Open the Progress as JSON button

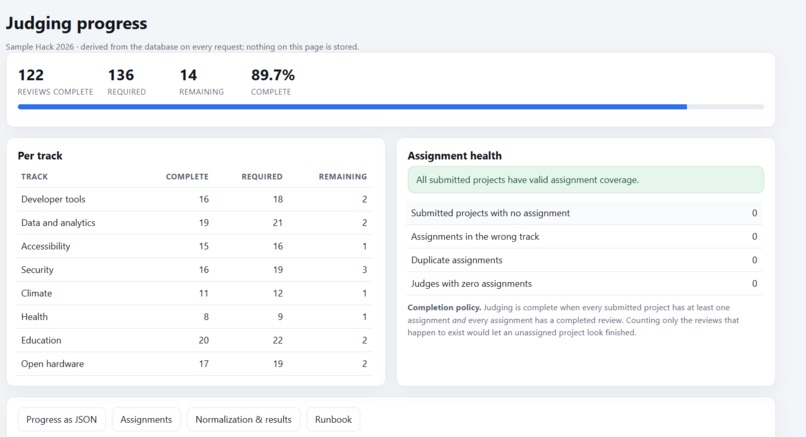(x=61, y=420)
